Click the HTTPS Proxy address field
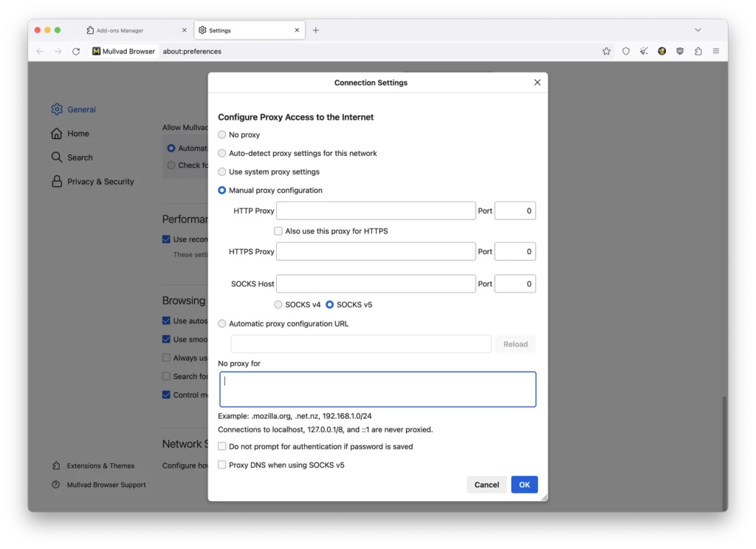This screenshot has height=549, width=756. (x=376, y=251)
